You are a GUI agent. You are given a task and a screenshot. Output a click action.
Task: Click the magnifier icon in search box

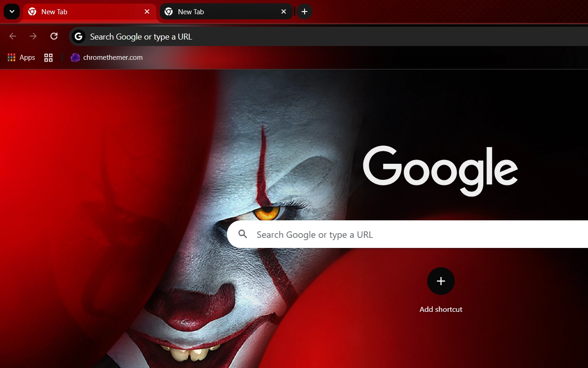243,234
